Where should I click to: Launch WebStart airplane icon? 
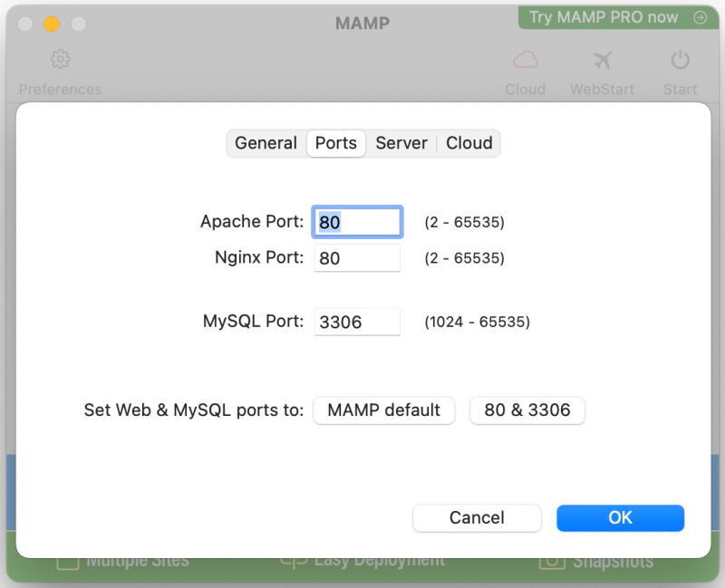tap(602, 60)
